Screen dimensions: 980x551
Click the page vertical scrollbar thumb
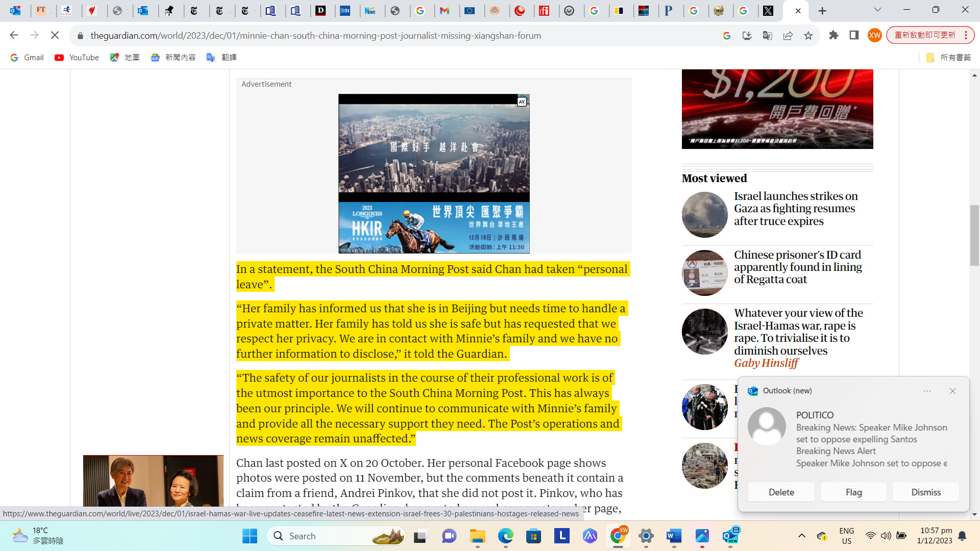point(974,235)
